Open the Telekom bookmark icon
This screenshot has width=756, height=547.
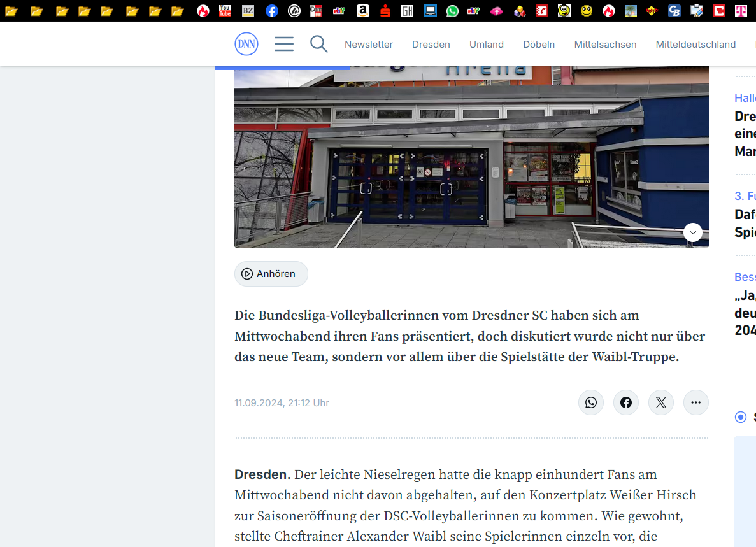741,11
